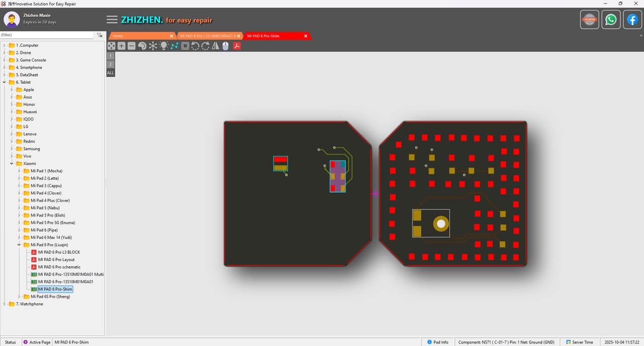This screenshot has width=644, height=346.
Task: Click the Filter input field
Action: 47,35
